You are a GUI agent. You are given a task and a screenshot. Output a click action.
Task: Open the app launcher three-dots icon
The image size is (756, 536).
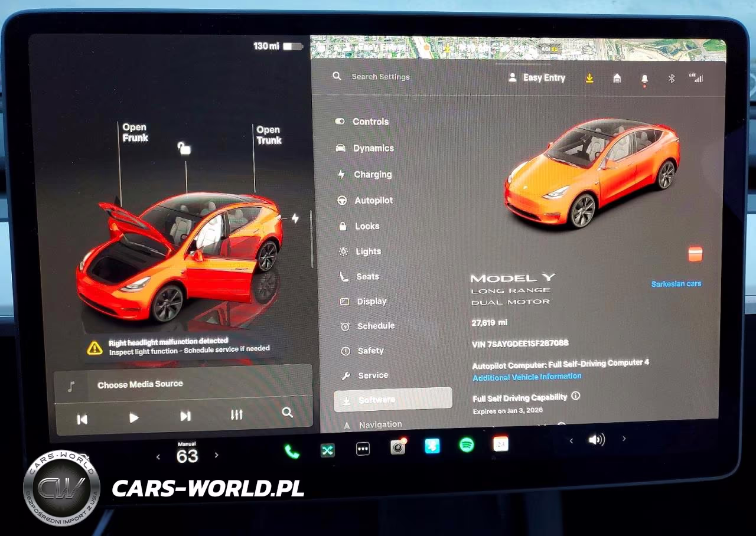(363, 449)
